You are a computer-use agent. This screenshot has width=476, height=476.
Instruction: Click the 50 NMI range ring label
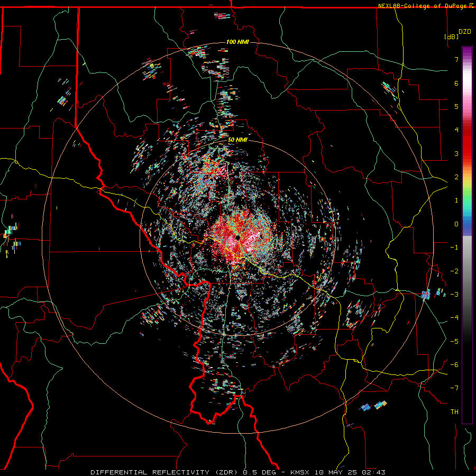tap(237, 140)
